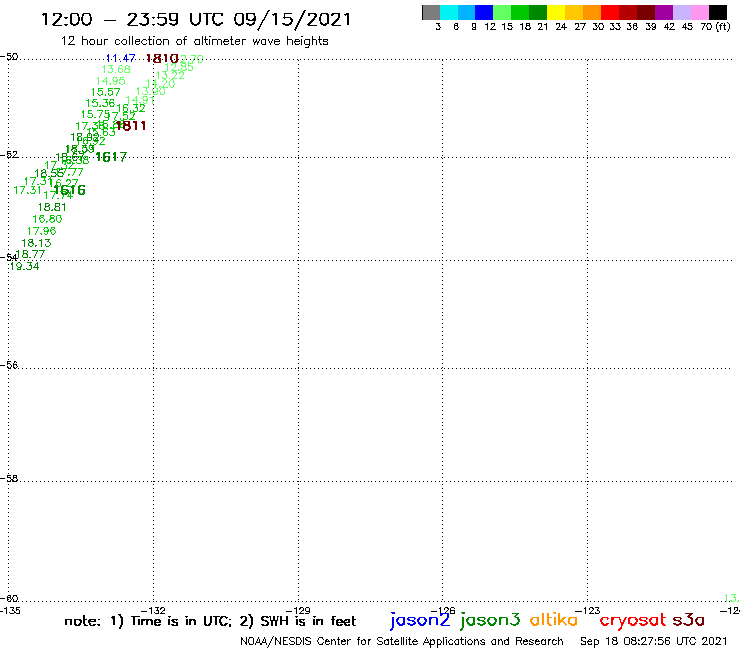The width and height of the screenshot is (740, 650).
Task: Click the jason2 satellite legend label
Action: (420, 620)
